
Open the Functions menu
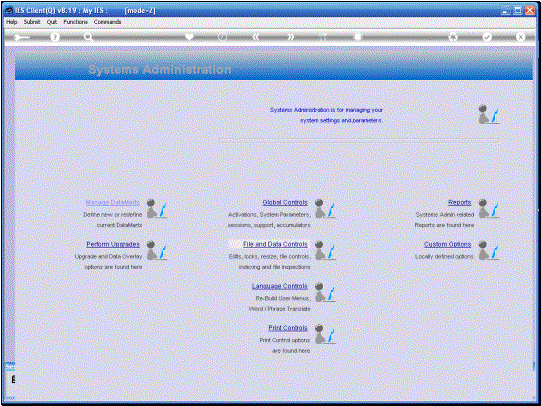tap(75, 22)
